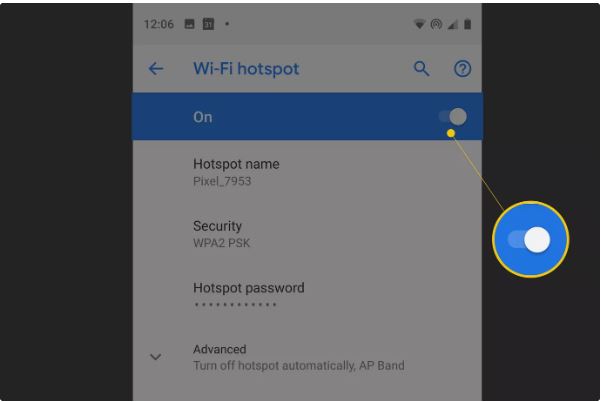Tap the calendar notification icon
This screenshot has width=601, height=402.
[x=208, y=24]
